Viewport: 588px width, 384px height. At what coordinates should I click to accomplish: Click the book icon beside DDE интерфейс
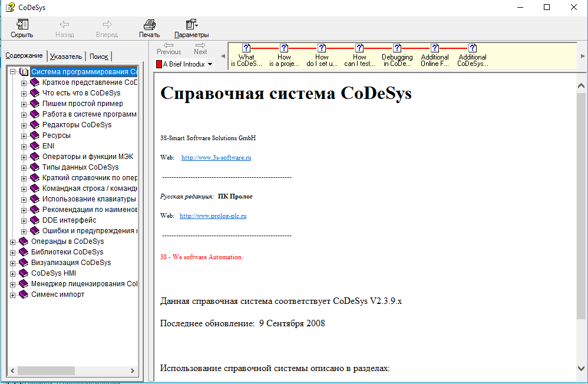pyautogui.click(x=35, y=220)
